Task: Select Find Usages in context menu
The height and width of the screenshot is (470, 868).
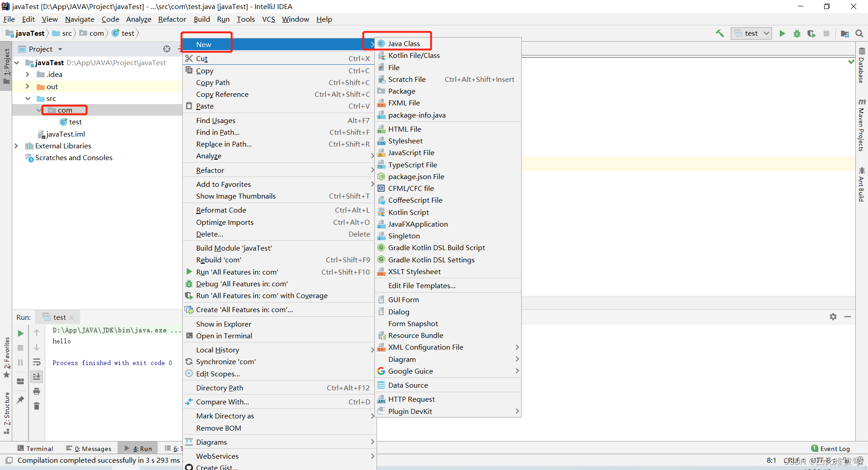Action: tap(279, 120)
